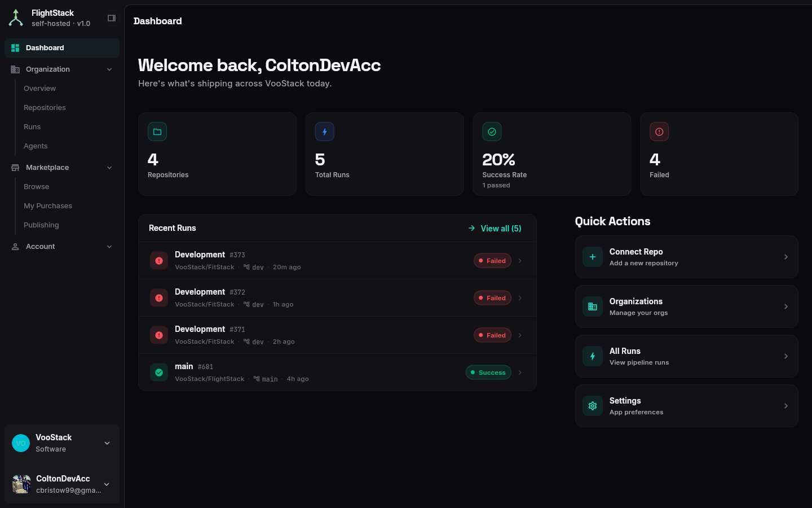Image resolution: width=812 pixels, height=508 pixels.
Task: Collapse the Organization section chevron
Action: 109,69
